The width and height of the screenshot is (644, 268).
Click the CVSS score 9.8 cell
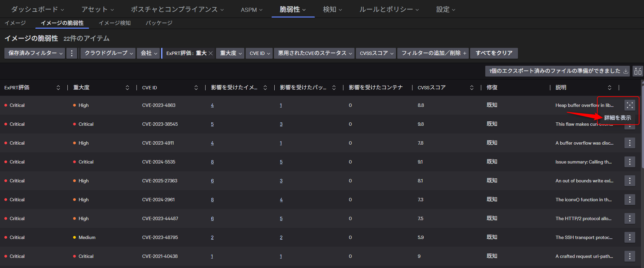click(x=421, y=124)
